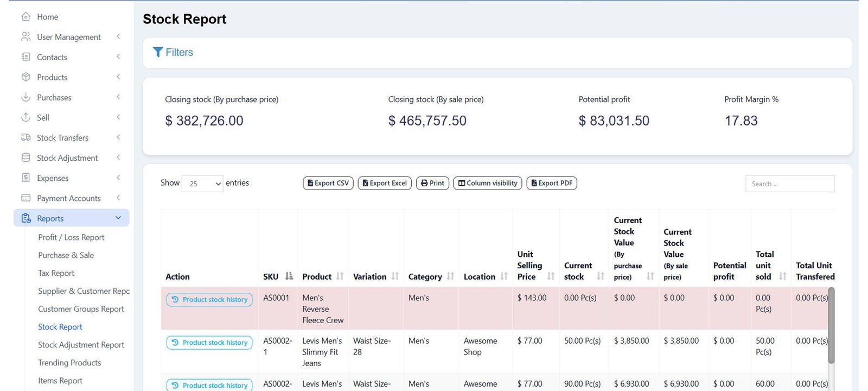
Task: Expand Sell submenu chevron
Action: point(118,117)
